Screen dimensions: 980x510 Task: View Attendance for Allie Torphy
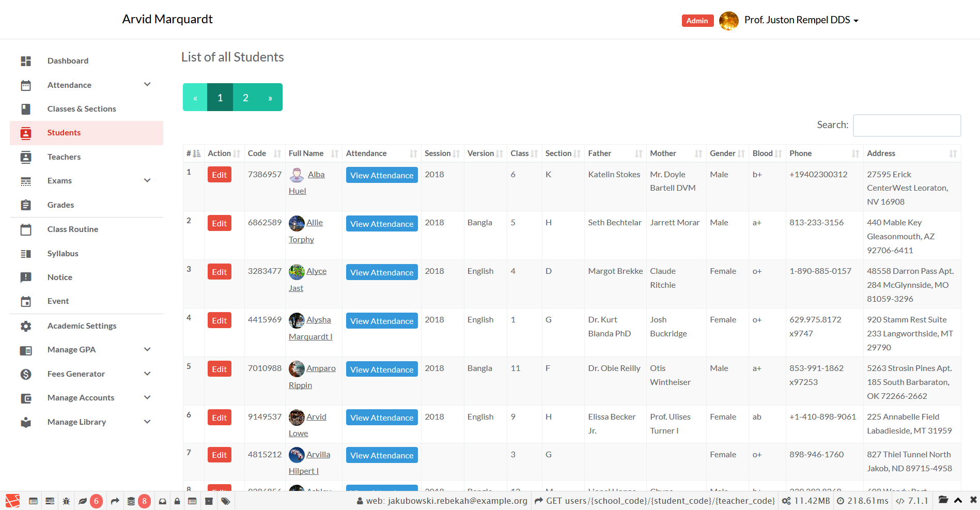click(x=382, y=224)
